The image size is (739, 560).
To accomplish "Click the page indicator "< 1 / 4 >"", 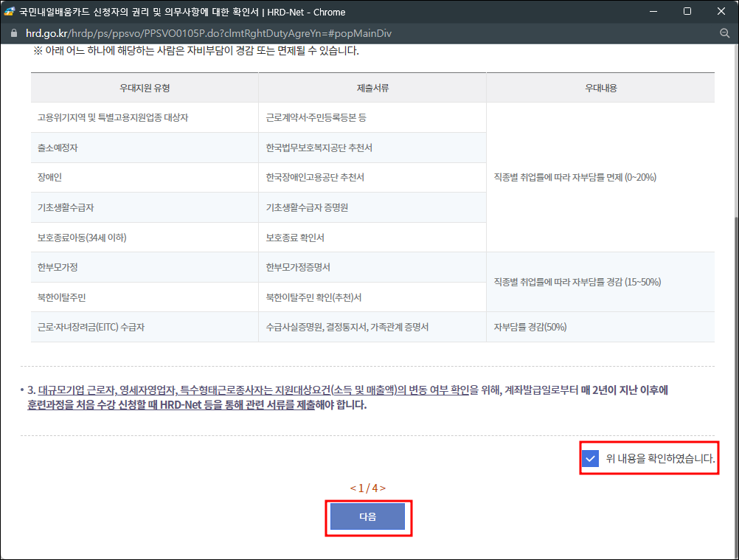I will [368, 488].
